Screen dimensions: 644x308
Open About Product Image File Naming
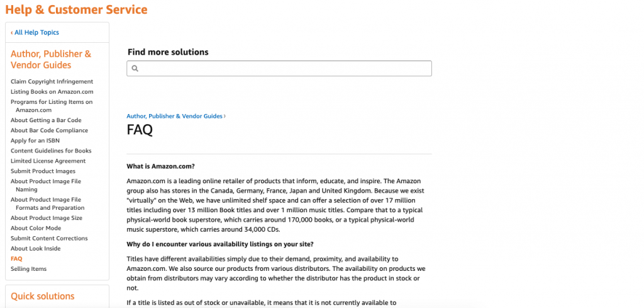45,181
